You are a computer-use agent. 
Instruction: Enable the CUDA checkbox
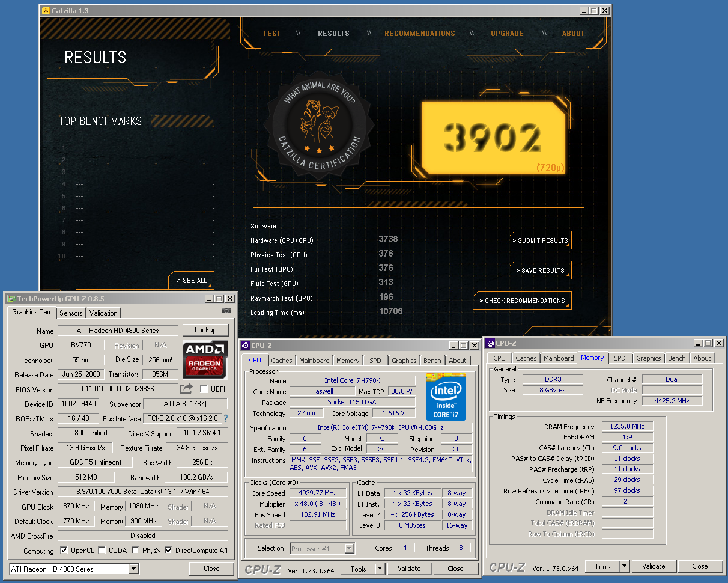click(x=102, y=551)
